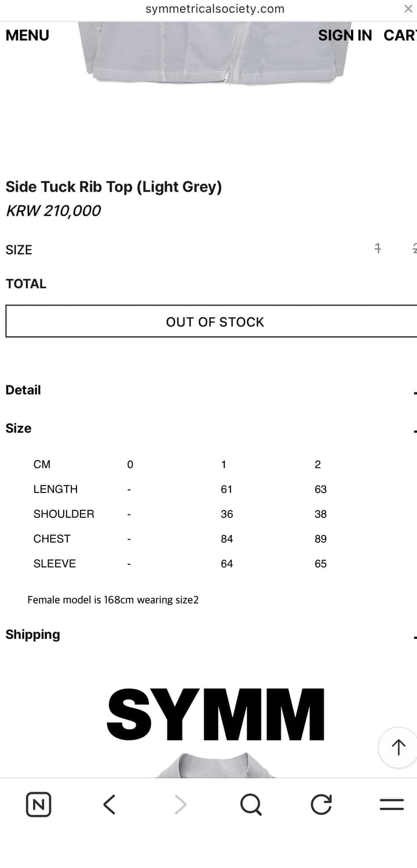417x868 pixels.
Task: Open the Naver Whale home icon
Action: pos(38,804)
